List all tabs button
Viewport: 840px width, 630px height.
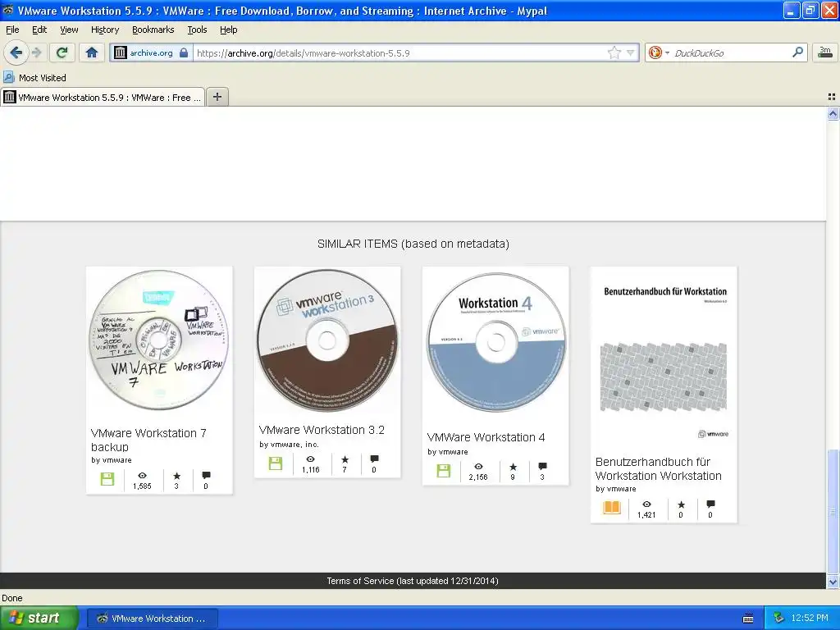[x=832, y=97]
